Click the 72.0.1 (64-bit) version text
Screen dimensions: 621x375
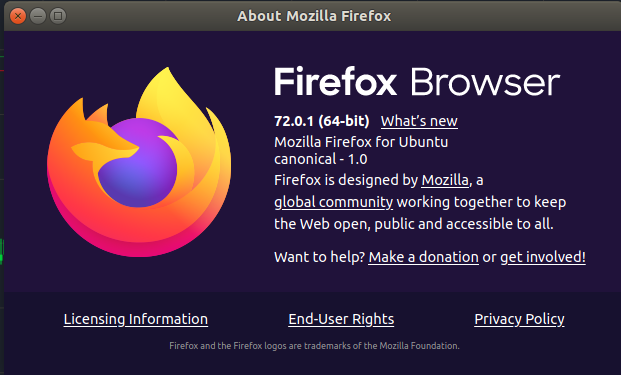click(x=322, y=121)
